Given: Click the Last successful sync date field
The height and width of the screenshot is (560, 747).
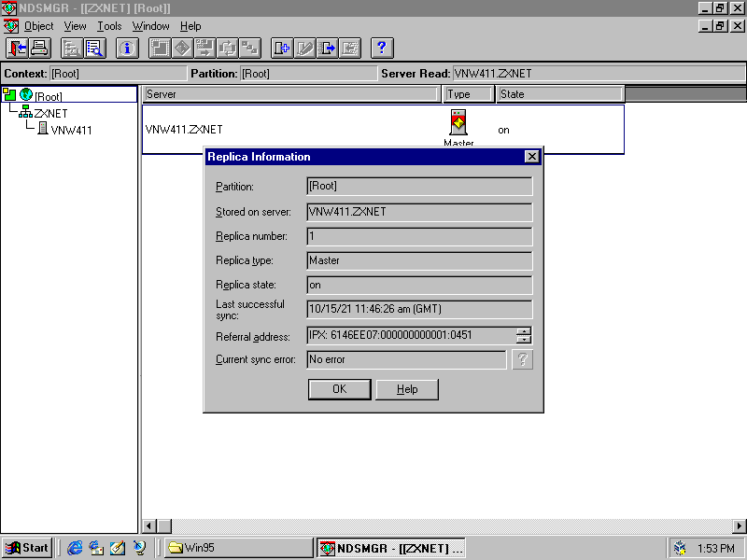Looking at the screenshot, I should coord(419,309).
